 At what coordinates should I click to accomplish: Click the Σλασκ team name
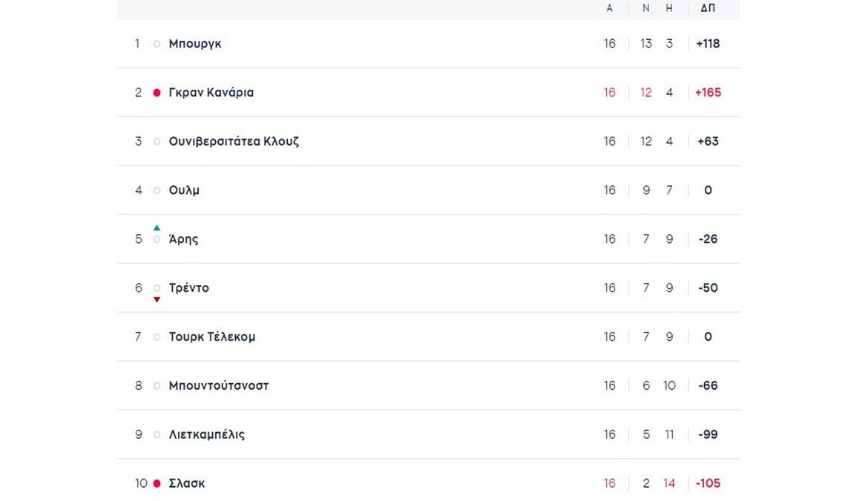187,484
